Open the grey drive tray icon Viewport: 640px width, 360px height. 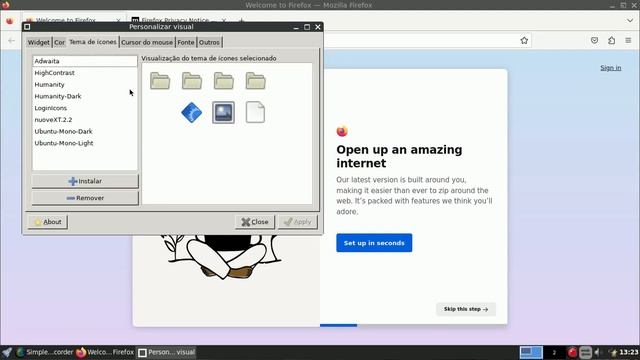[x=585, y=352]
